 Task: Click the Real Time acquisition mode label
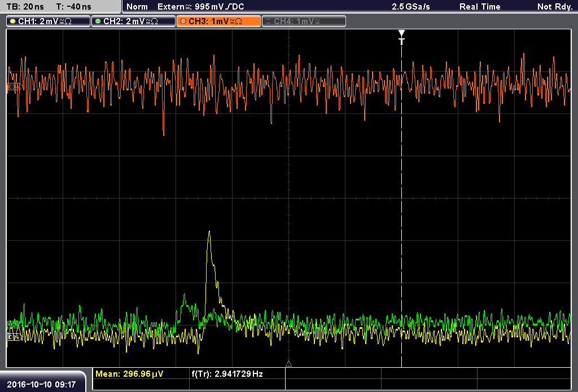click(480, 7)
